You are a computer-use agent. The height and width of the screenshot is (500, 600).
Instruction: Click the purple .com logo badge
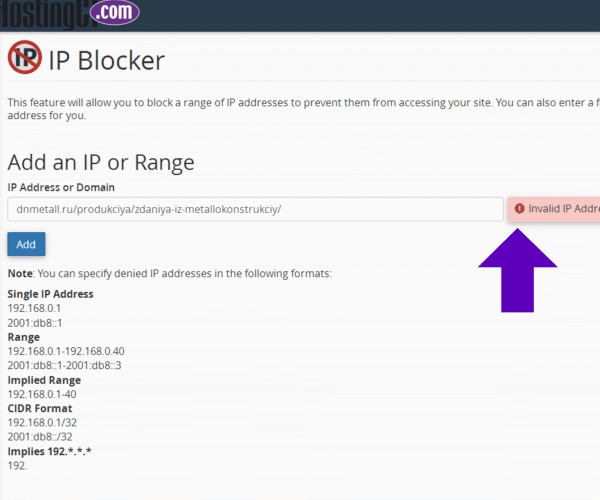(x=114, y=13)
